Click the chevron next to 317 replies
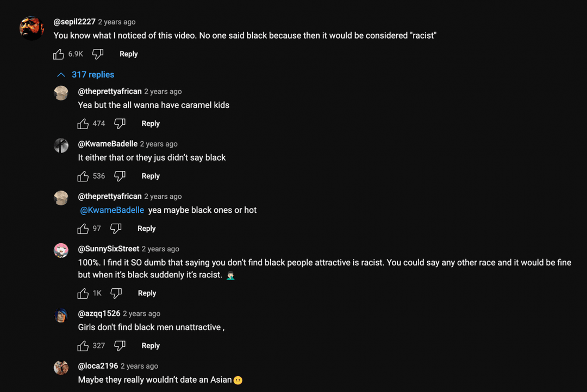Screen dimensions: 587x392 pyautogui.click(x=61, y=74)
